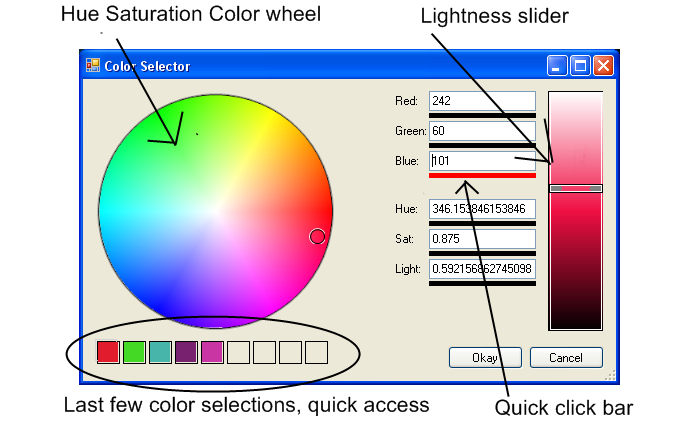Viewport: 700px width, 435px height.
Task: Click the Green value input field
Action: coord(482,131)
